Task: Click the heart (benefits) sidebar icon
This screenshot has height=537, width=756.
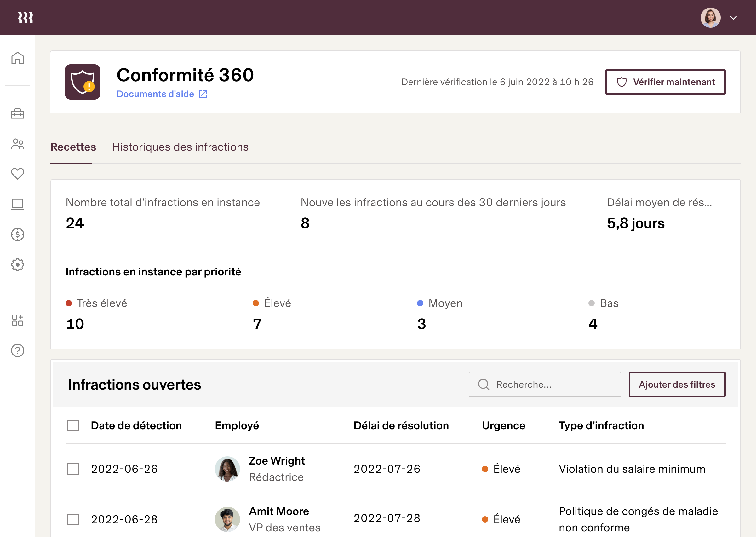Action: (x=17, y=174)
